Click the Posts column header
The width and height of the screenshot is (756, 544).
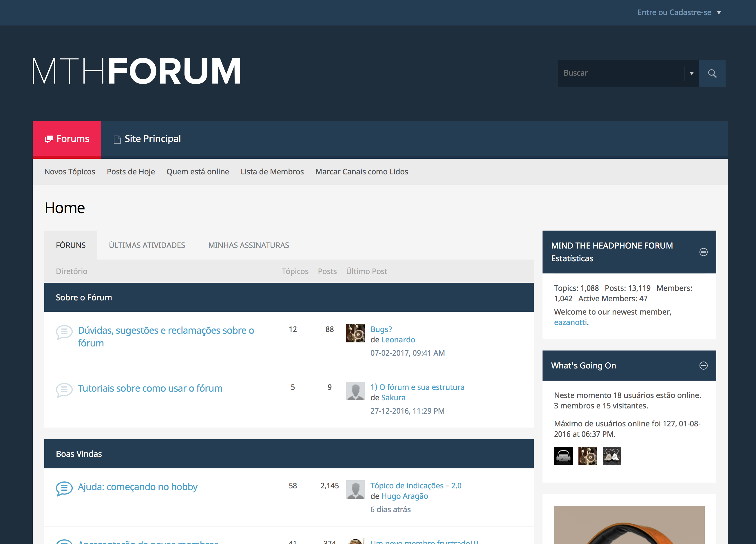(x=327, y=271)
